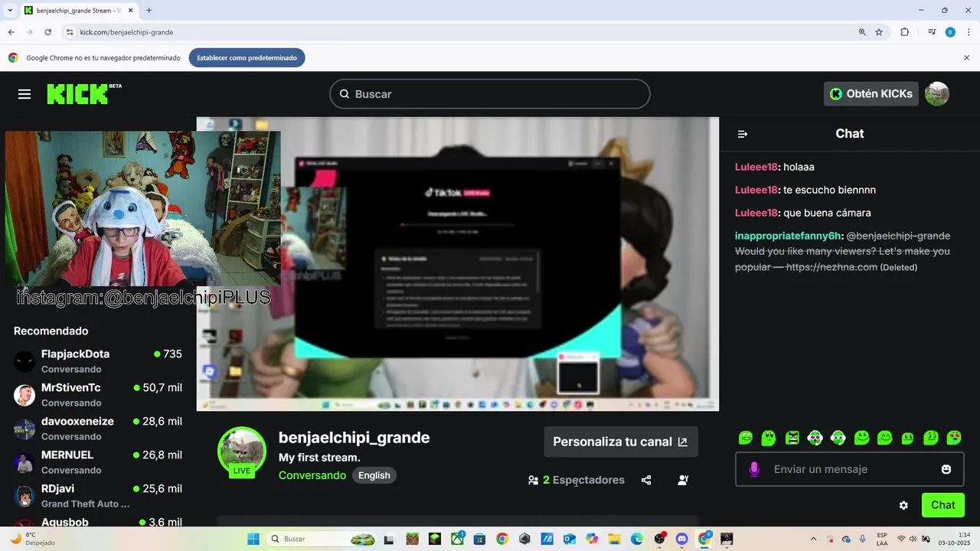The width and height of the screenshot is (980, 551).
Task: Open the Chrome tab search dropdown
Action: (x=10, y=11)
